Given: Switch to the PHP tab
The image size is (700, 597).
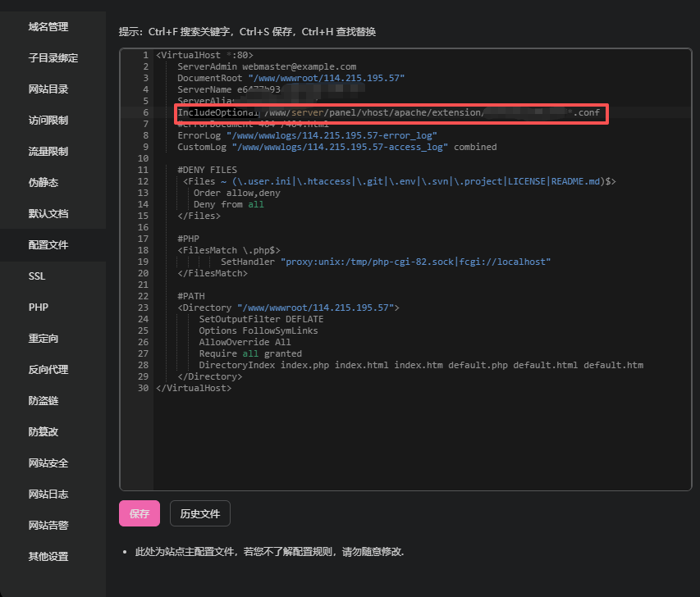Looking at the screenshot, I should (39, 308).
